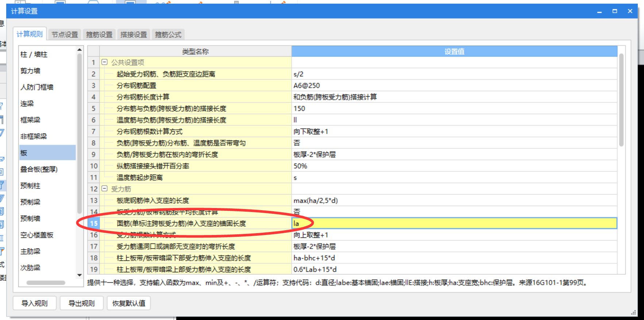Click the ha-bhc+15*d value cell
The image size is (644, 320).
[454, 258]
